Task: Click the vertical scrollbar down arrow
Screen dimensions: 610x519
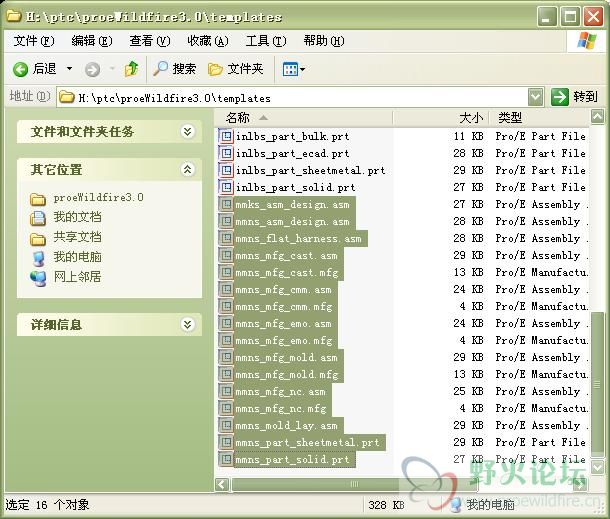Action: [x=598, y=466]
